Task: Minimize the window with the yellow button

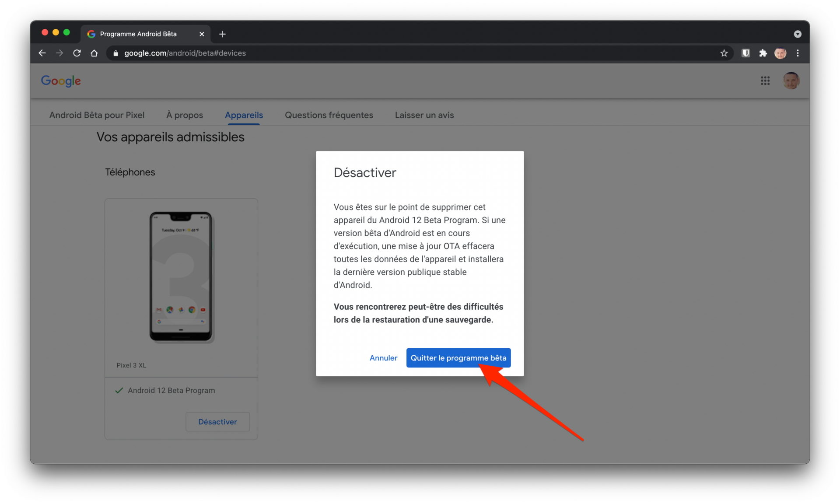Action: pyautogui.click(x=56, y=32)
